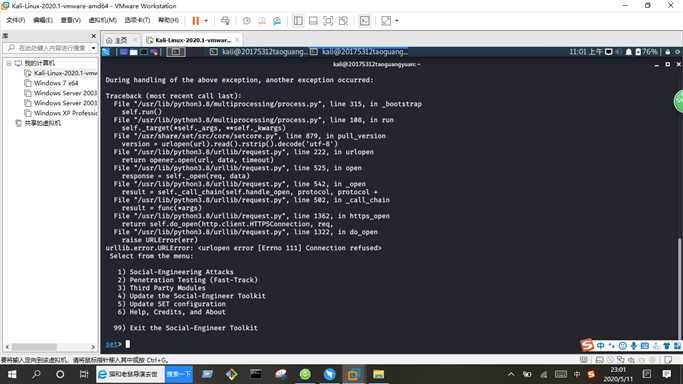Image resolution: width=683 pixels, height=384 pixels.
Task: Select Windows 7 x64 in library
Action: pos(56,83)
